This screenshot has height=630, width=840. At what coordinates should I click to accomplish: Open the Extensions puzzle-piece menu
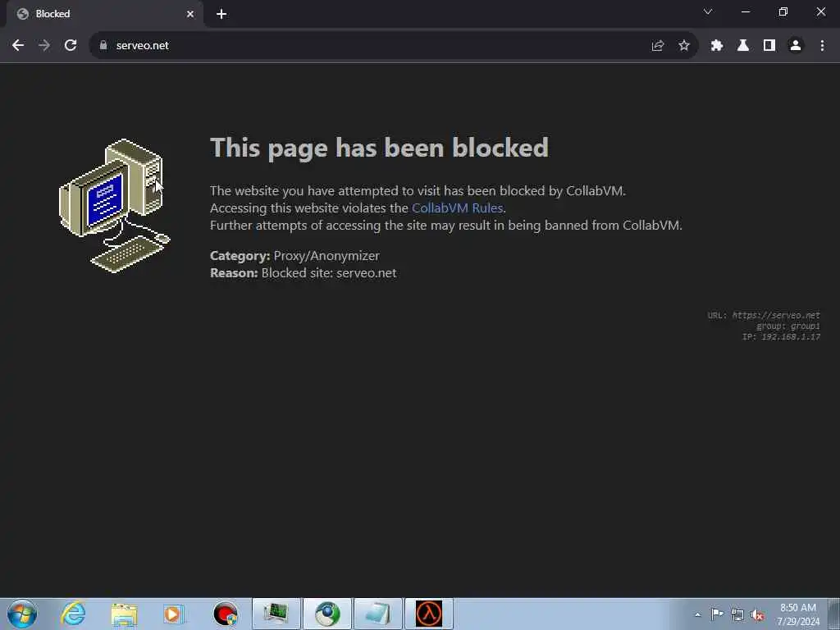coord(717,46)
